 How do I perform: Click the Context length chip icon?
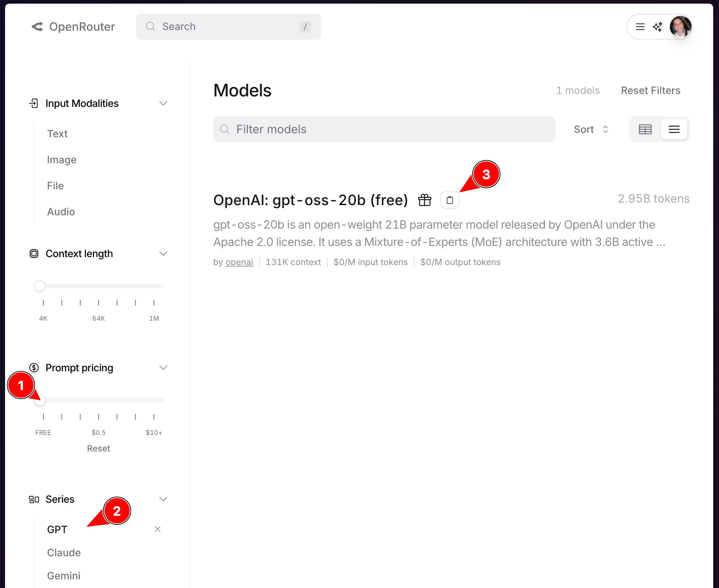[x=34, y=254]
